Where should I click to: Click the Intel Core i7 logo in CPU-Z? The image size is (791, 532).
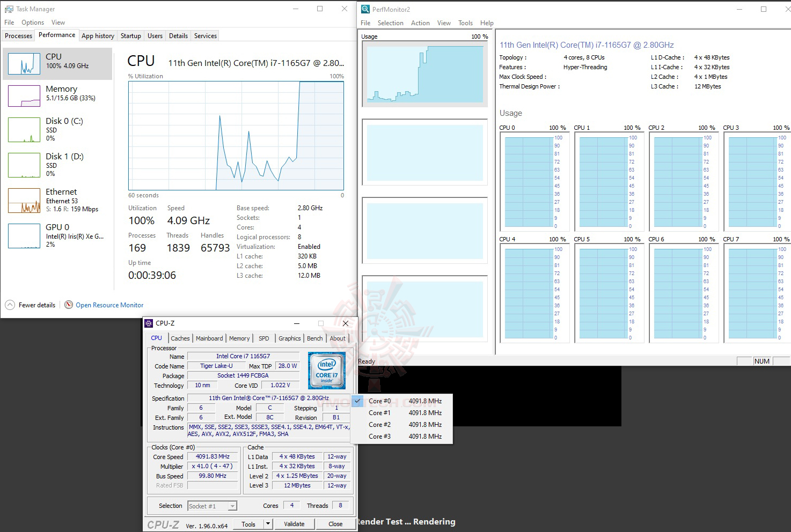pyautogui.click(x=327, y=371)
